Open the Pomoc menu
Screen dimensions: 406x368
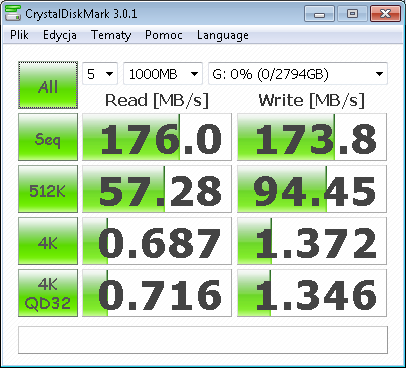tap(164, 35)
